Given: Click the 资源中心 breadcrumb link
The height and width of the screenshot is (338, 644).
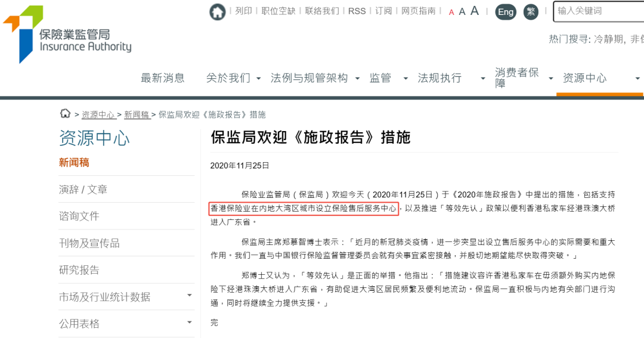Looking at the screenshot, I should pos(98,114).
